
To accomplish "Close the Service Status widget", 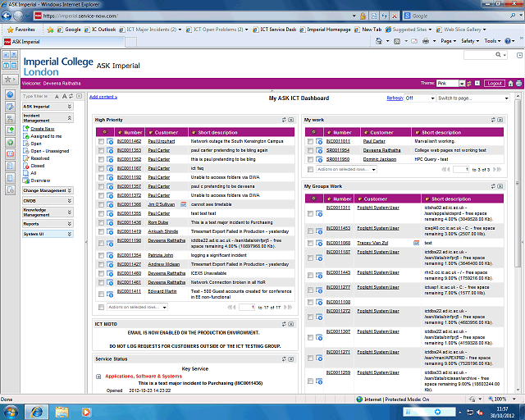I will 291,359.
